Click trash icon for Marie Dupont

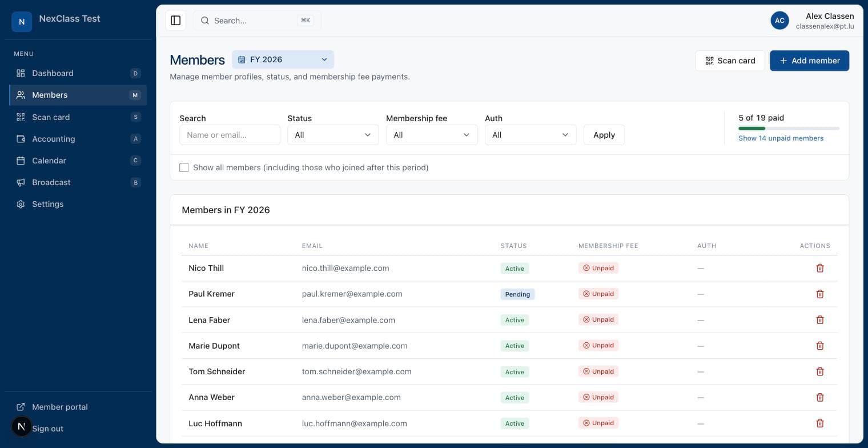[x=820, y=346]
